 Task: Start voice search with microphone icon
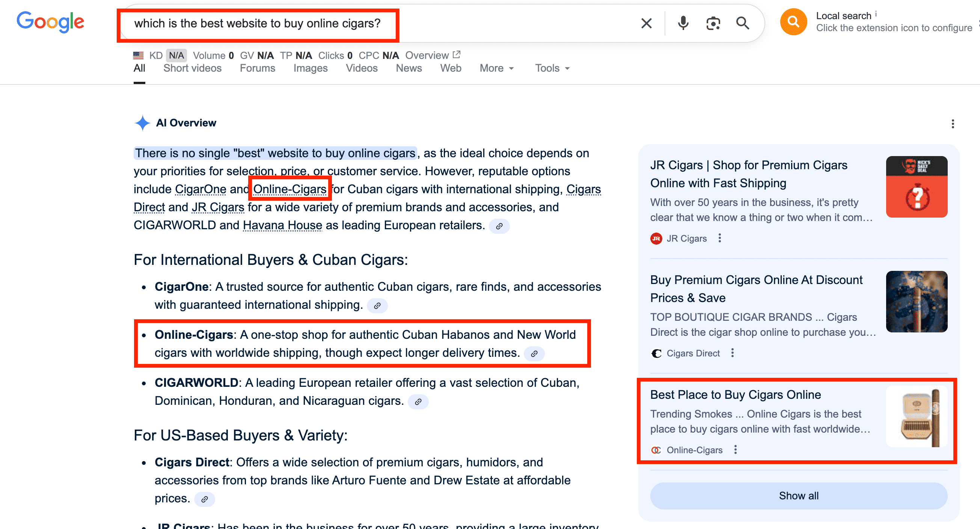(683, 23)
